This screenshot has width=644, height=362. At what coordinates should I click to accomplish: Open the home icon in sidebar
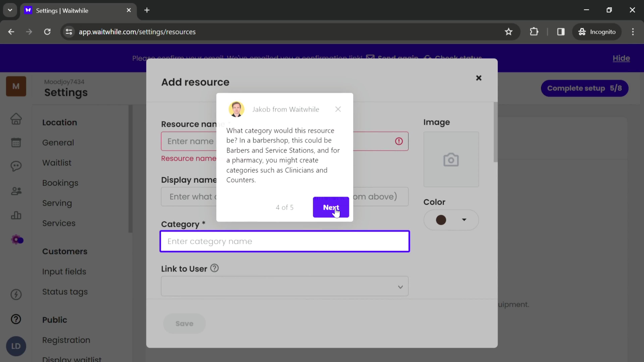[x=16, y=119]
